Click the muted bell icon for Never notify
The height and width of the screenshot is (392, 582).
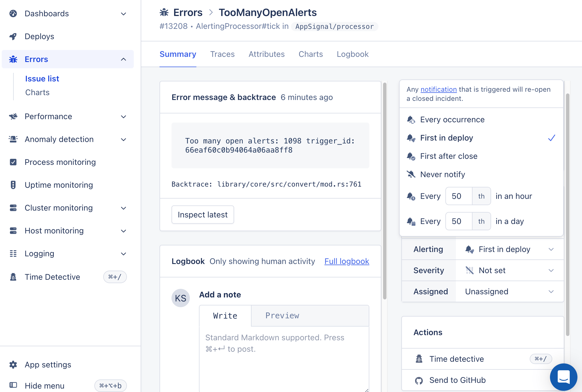click(x=411, y=174)
